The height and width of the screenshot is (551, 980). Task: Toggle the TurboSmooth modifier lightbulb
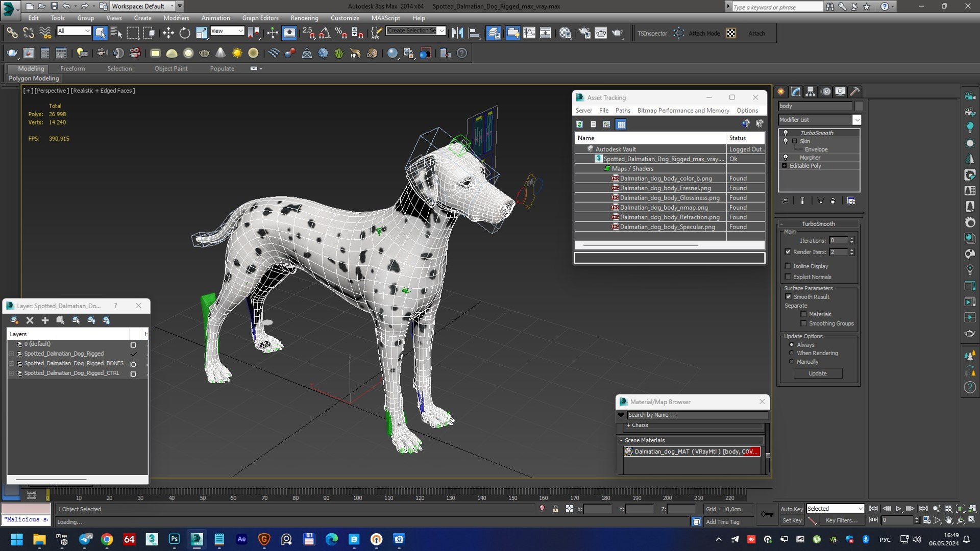tap(786, 133)
